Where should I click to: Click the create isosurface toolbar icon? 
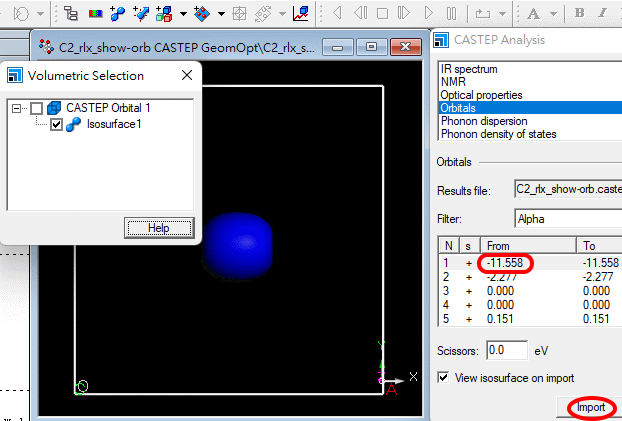coord(118,14)
